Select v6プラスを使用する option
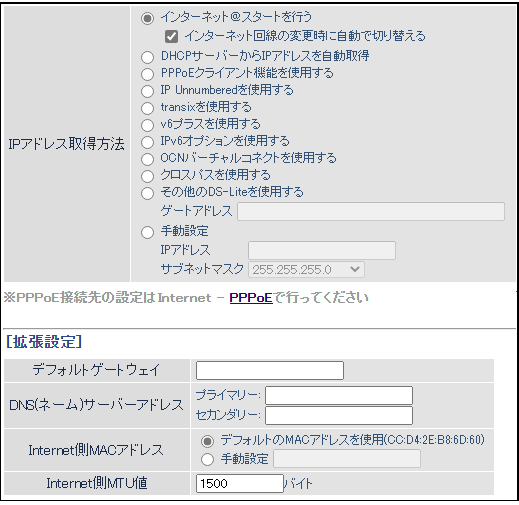 click(147, 125)
